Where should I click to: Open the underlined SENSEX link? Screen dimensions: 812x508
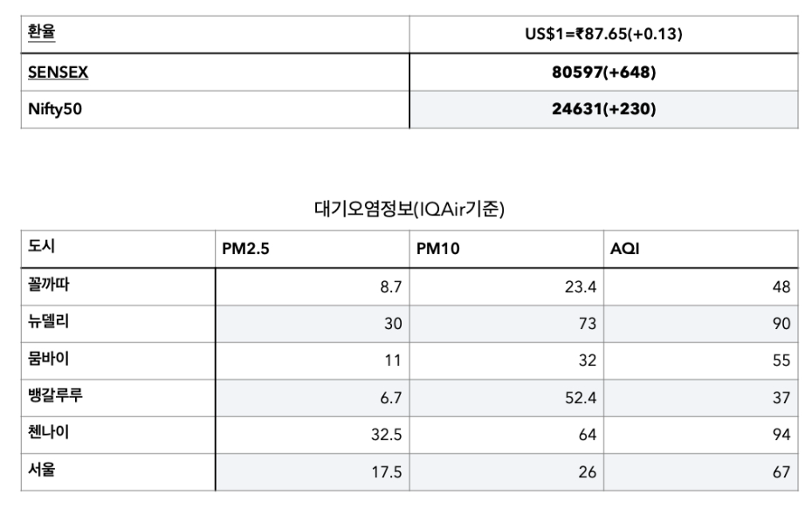[x=58, y=72]
